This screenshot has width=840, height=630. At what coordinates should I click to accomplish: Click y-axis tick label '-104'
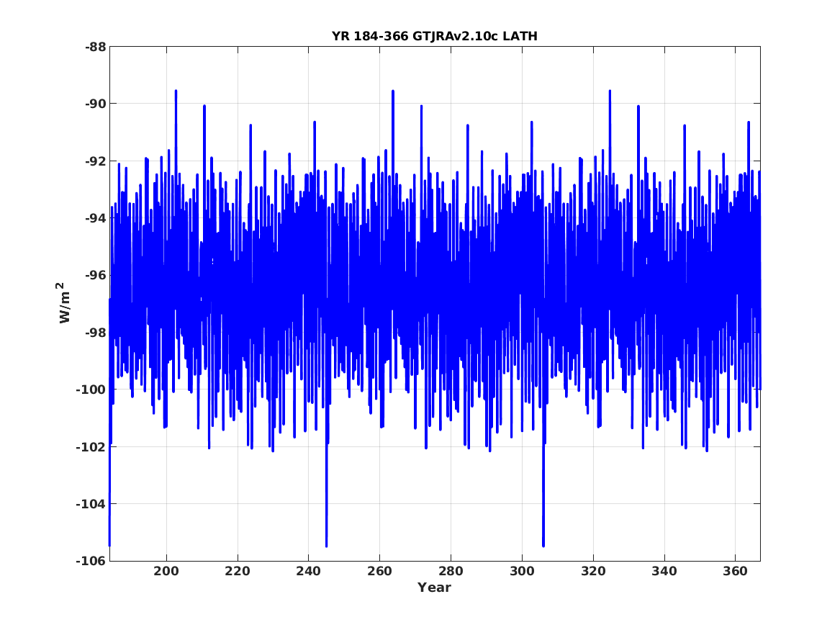tap(91, 503)
